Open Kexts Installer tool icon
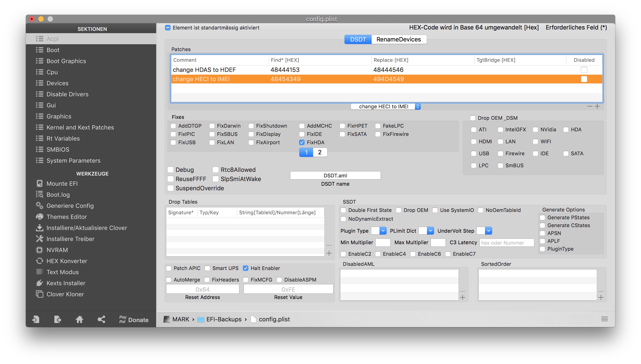The height and width of the screenshot is (364, 641). [39, 283]
